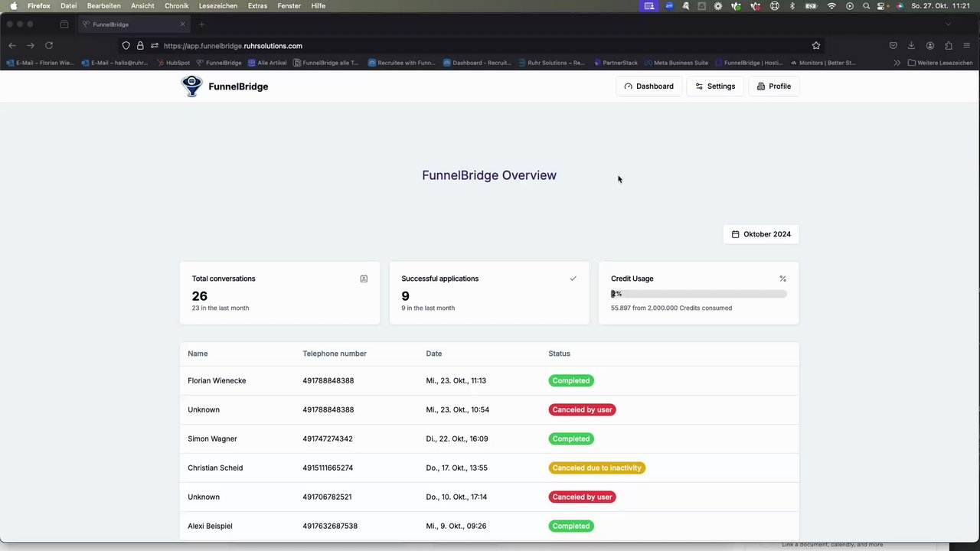Bookmark this page with the star icon
This screenshot has width=980, height=551.
tap(816, 46)
